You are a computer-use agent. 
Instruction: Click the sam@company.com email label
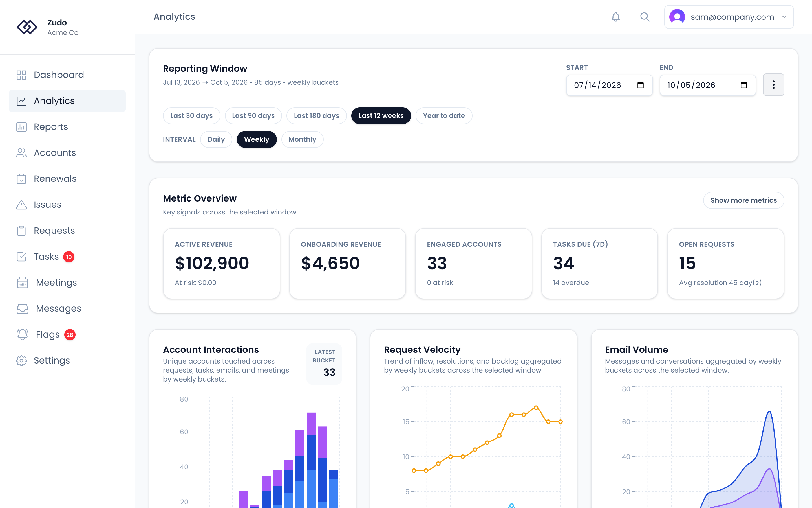coord(732,17)
